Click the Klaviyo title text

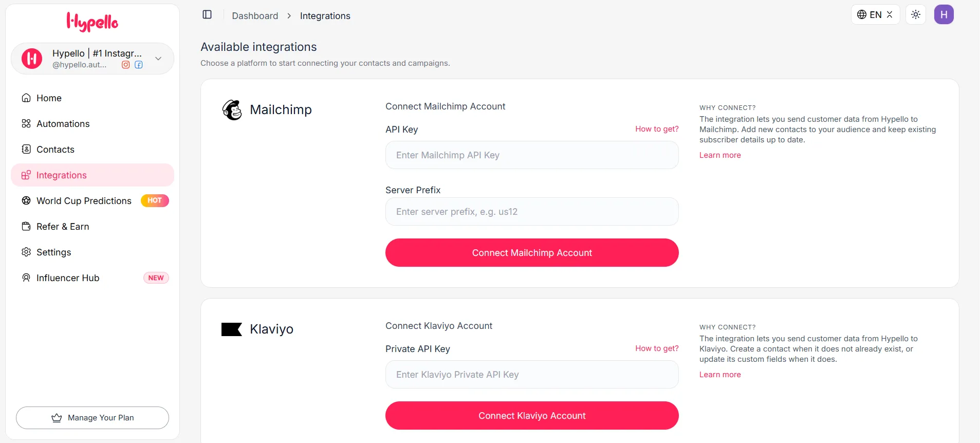(271, 329)
